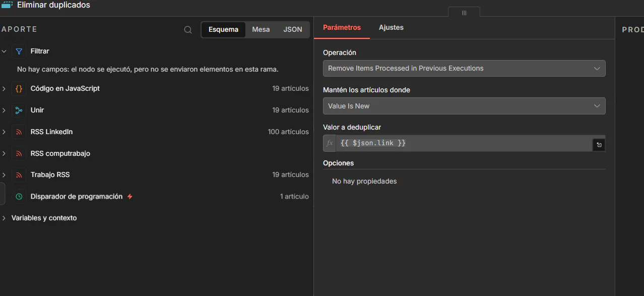Click the Trabajo RSS feed icon
This screenshot has height=296, width=644.
click(x=19, y=175)
